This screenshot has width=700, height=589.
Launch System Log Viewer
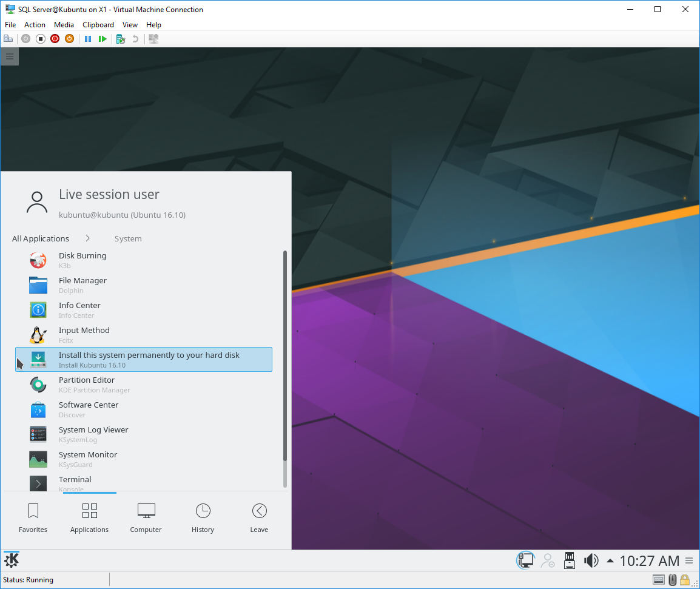pyautogui.click(x=144, y=434)
